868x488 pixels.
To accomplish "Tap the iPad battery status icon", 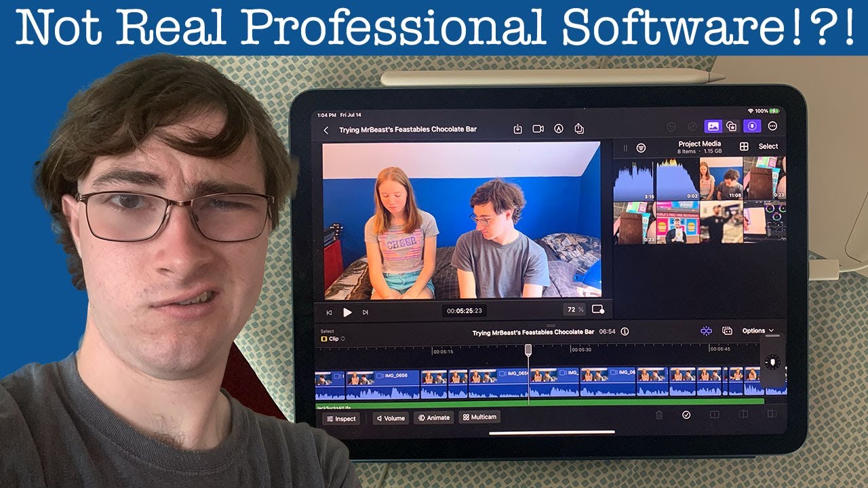I will [774, 110].
